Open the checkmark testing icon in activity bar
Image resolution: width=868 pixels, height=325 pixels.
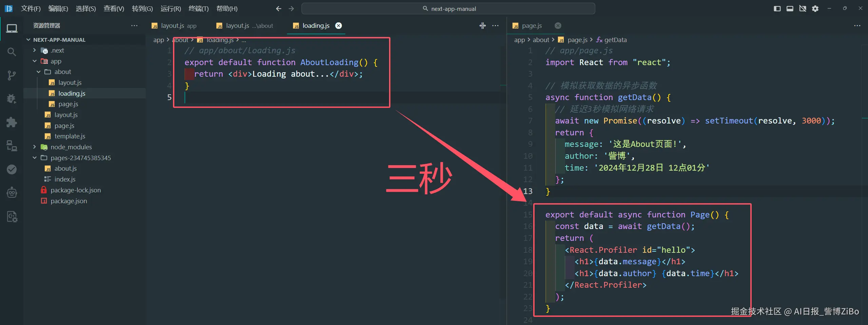(x=12, y=169)
